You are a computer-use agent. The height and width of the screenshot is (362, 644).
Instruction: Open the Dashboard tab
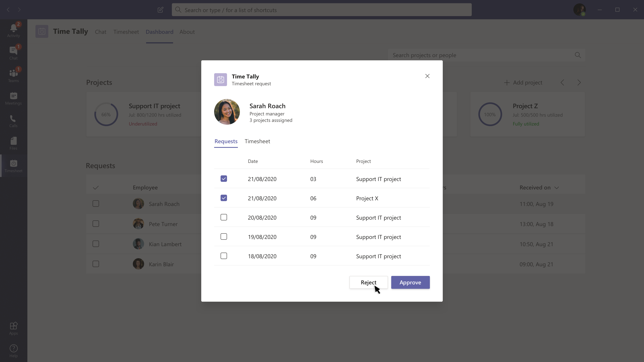tap(160, 32)
